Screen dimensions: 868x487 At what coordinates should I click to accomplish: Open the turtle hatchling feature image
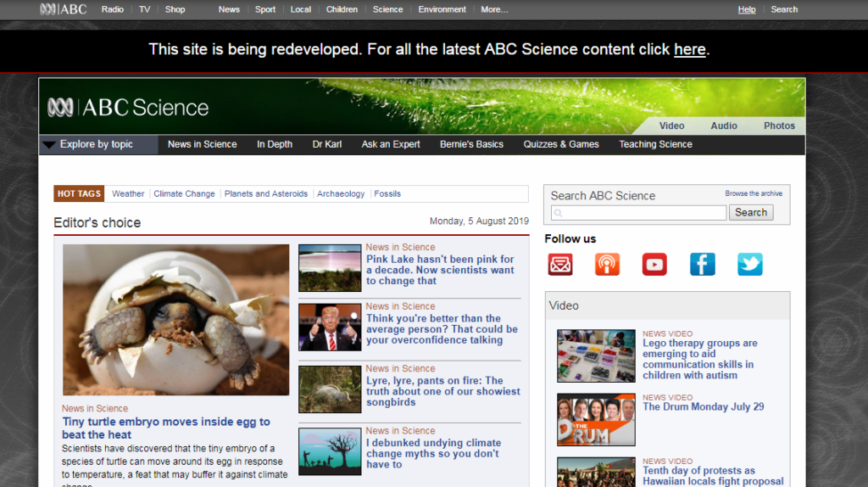(175, 320)
